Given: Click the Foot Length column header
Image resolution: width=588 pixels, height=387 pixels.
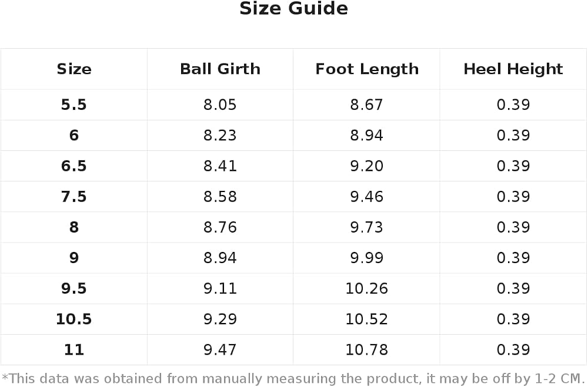Looking at the screenshot, I should coord(367,69).
